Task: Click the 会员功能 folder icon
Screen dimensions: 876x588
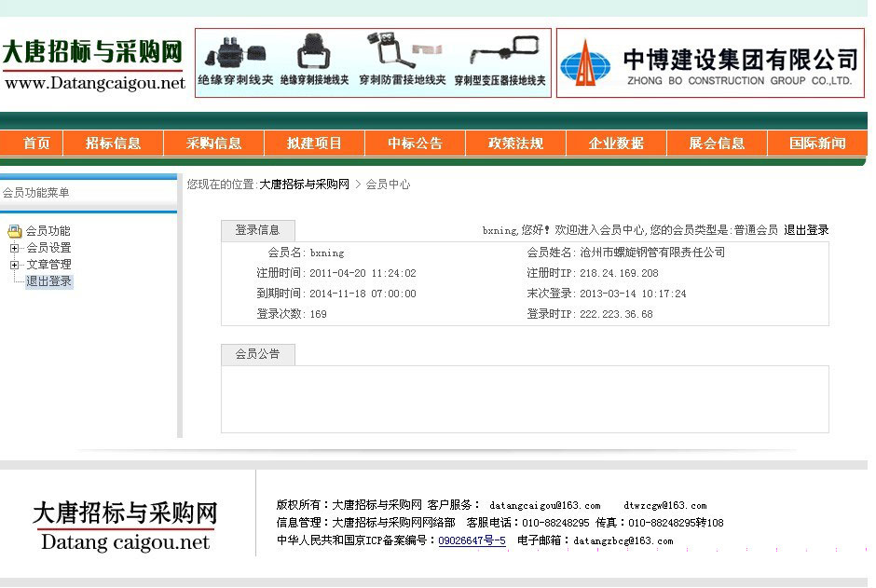Action: pyautogui.click(x=14, y=231)
